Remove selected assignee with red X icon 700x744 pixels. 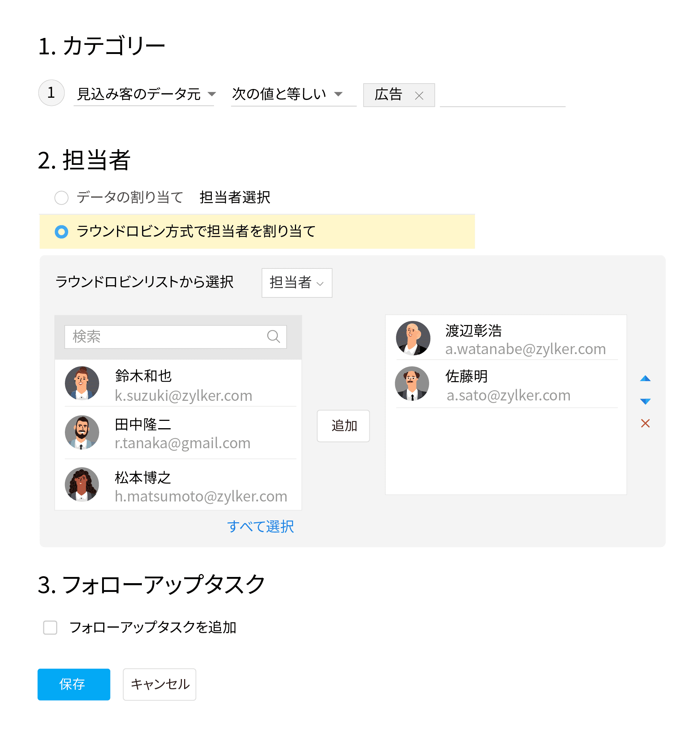(x=645, y=423)
